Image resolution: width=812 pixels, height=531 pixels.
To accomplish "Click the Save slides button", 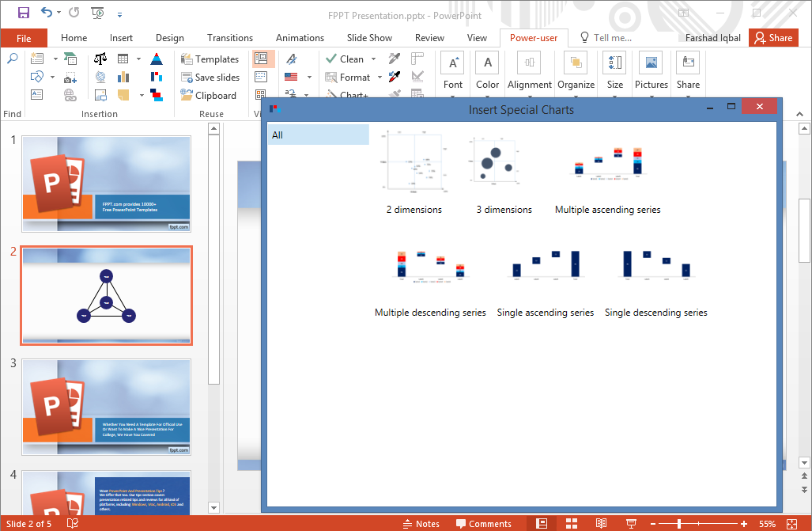I will click(x=210, y=78).
